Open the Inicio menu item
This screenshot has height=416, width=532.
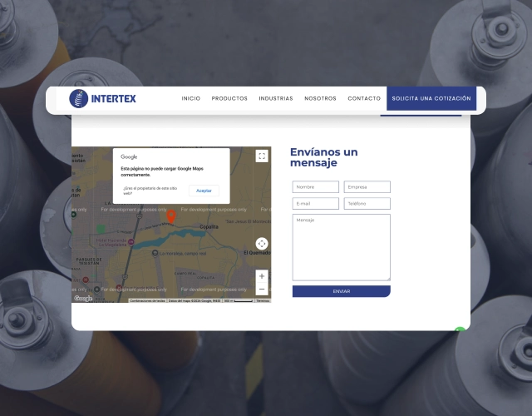[191, 98]
